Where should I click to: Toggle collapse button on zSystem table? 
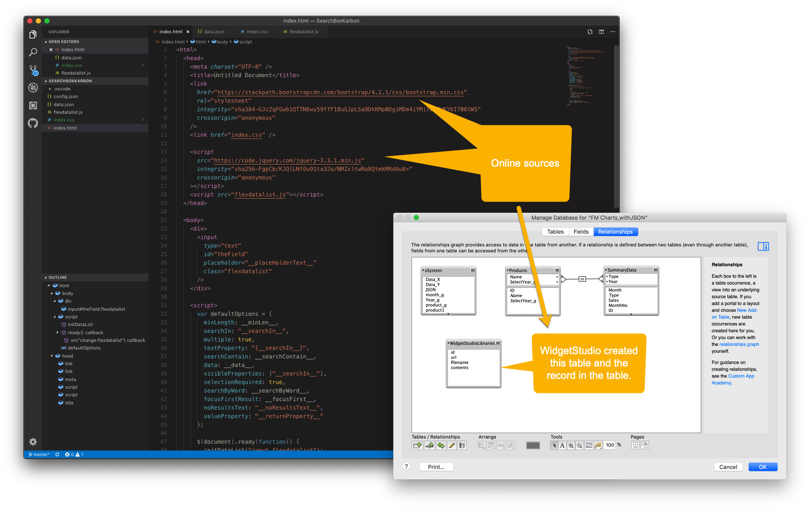pos(473,270)
